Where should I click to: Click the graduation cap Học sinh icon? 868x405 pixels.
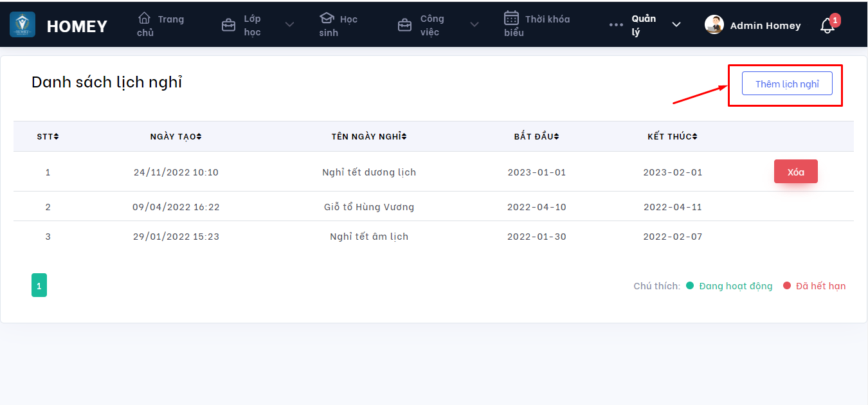tap(327, 18)
